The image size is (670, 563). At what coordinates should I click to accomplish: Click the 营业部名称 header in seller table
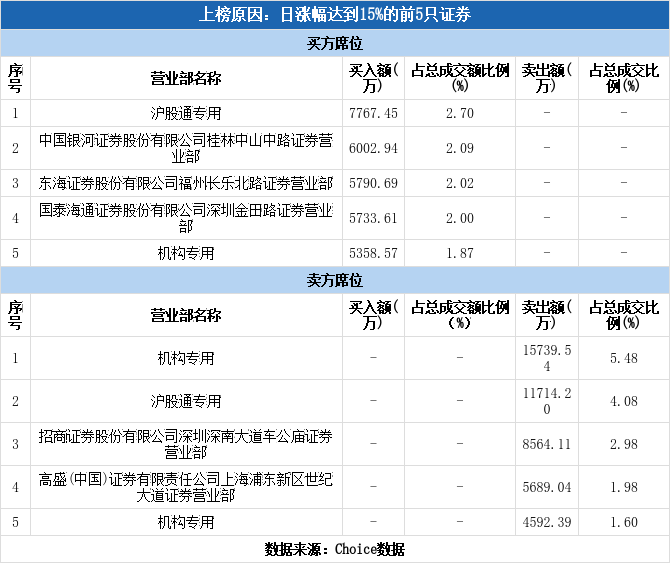pyautogui.click(x=186, y=315)
